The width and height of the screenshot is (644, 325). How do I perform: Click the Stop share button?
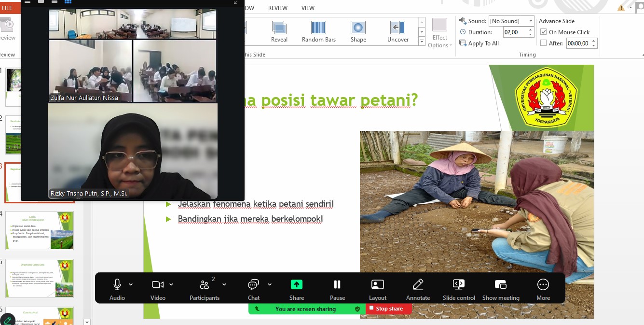389,309
